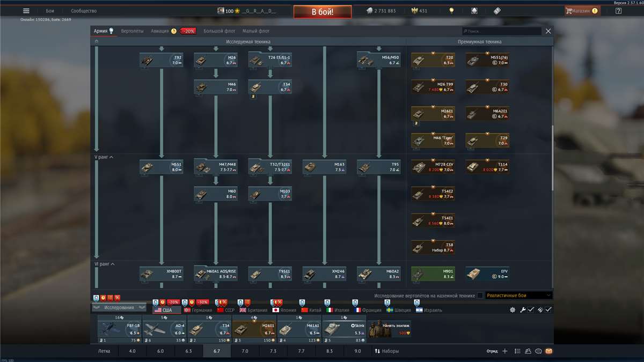Collapse the VI ранг section

pos(105,264)
